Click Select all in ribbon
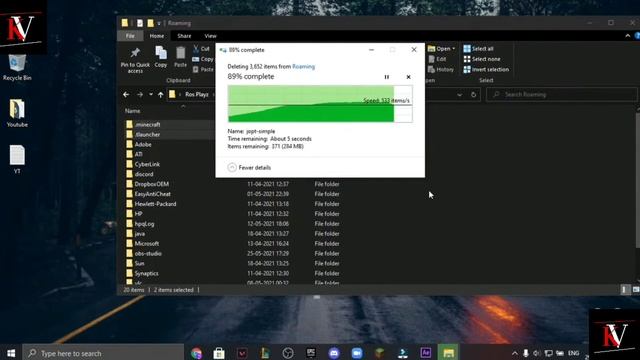The height and width of the screenshot is (360, 640). (x=478, y=49)
